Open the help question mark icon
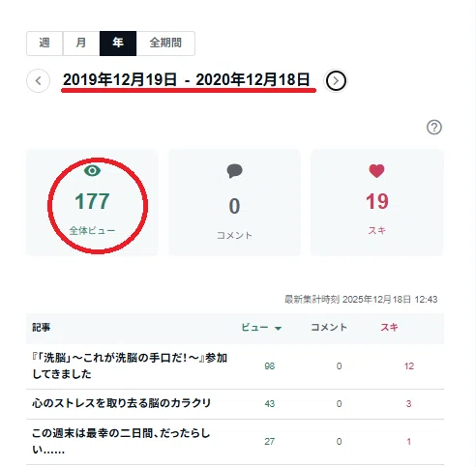 434,127
